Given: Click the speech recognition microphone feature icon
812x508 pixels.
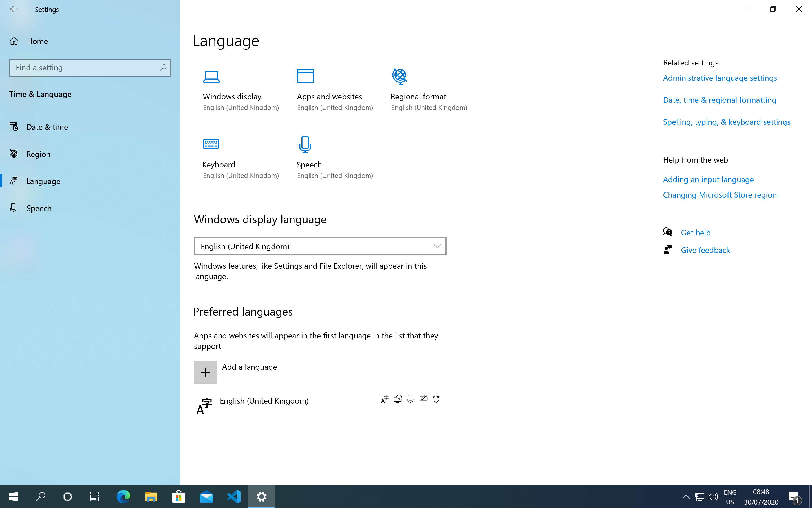Looking at the screenshot, I should point(410,399).
